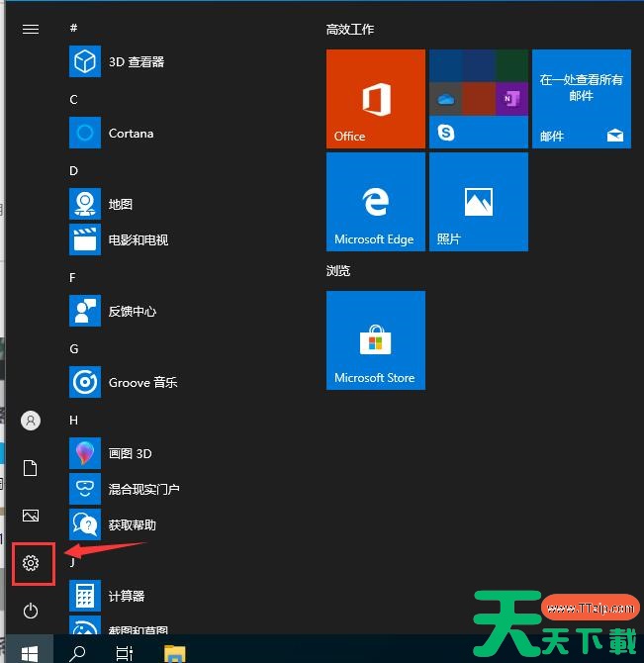Open the 照片 photos tile
This screenshot has width=644, height=663.
tap(479, 202)
